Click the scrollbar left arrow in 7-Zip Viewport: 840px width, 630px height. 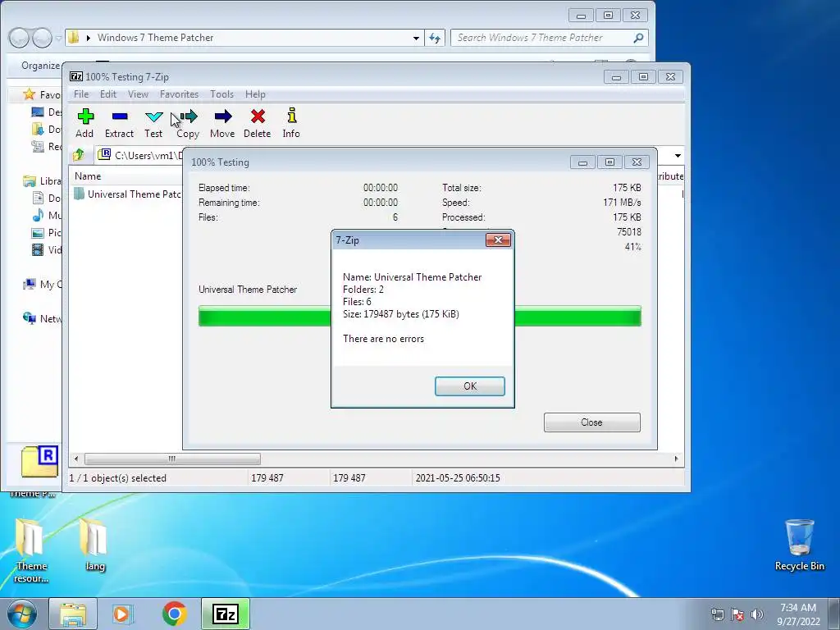point(76,459)
